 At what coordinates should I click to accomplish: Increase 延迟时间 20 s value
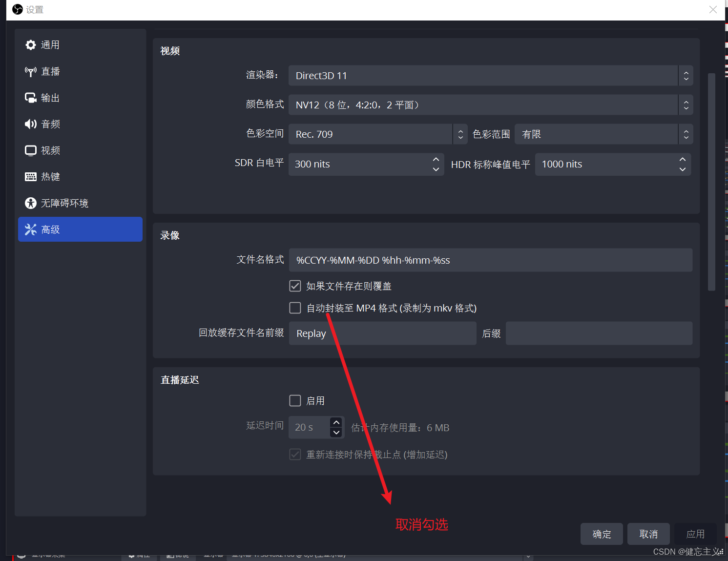(x=336, y=422)
